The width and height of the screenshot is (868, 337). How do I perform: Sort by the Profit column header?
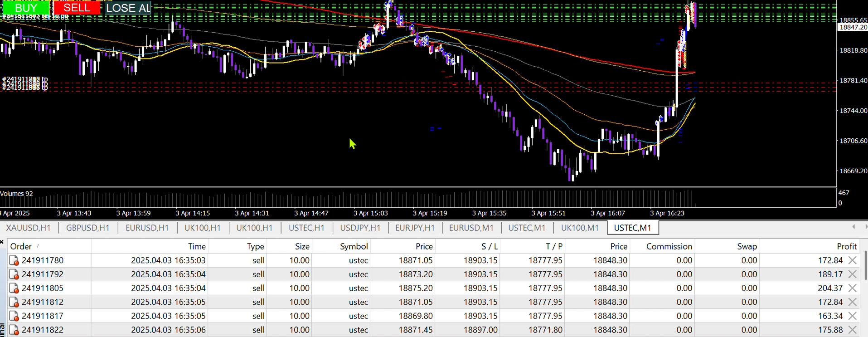[x=809, y=246]
